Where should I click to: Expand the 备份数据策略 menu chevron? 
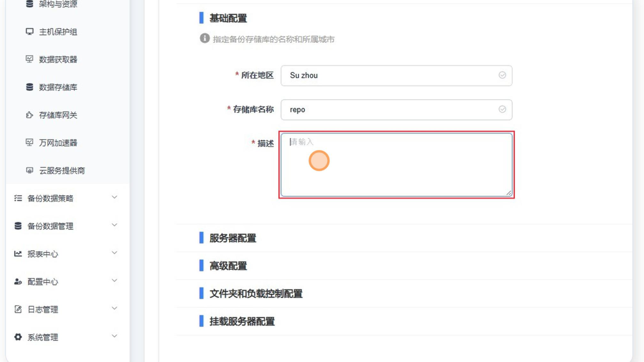(114, 198)
